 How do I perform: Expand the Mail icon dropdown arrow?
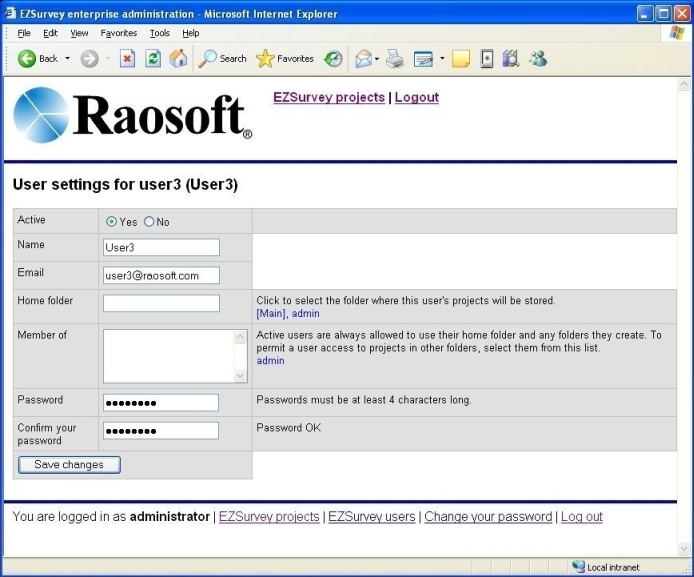point(377,59)
